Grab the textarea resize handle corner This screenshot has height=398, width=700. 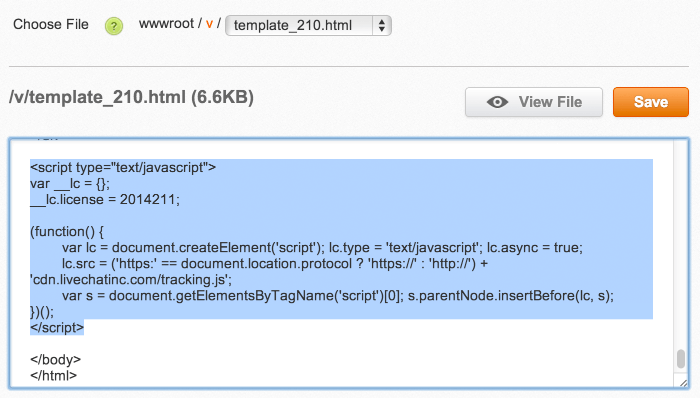point(683,382)
